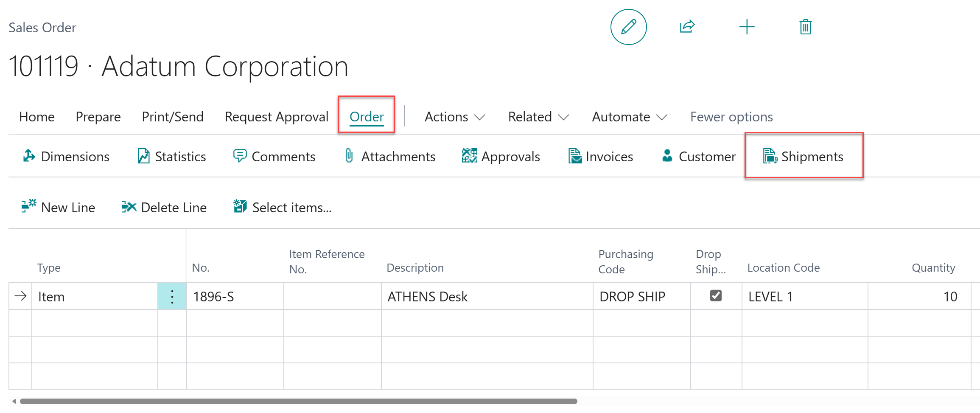Click the share icon
Image resolution: width=980 pixels, height=413 pixels.
click(687, 27)
